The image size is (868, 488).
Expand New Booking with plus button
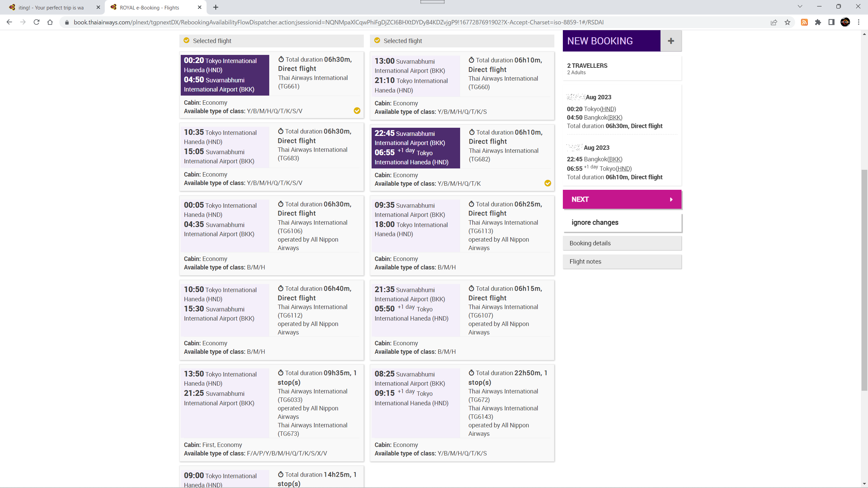click(x=671, y=41)
